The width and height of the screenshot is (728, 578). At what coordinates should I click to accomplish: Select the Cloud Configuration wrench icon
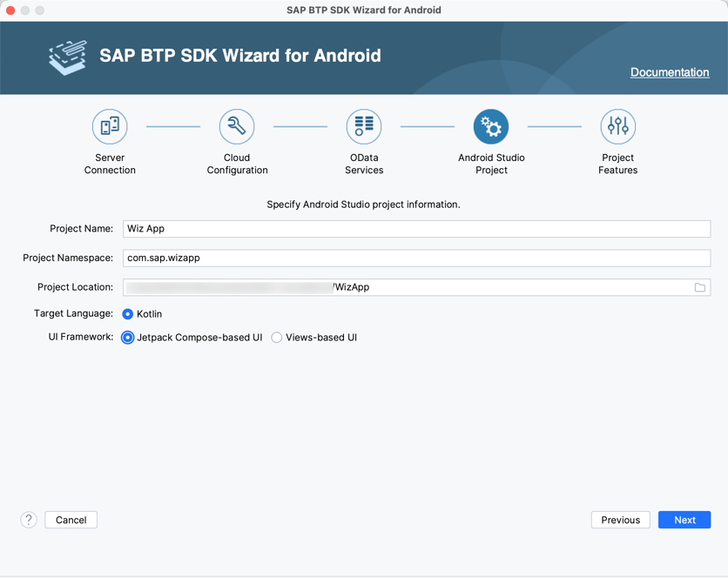[x=237, y=127]
